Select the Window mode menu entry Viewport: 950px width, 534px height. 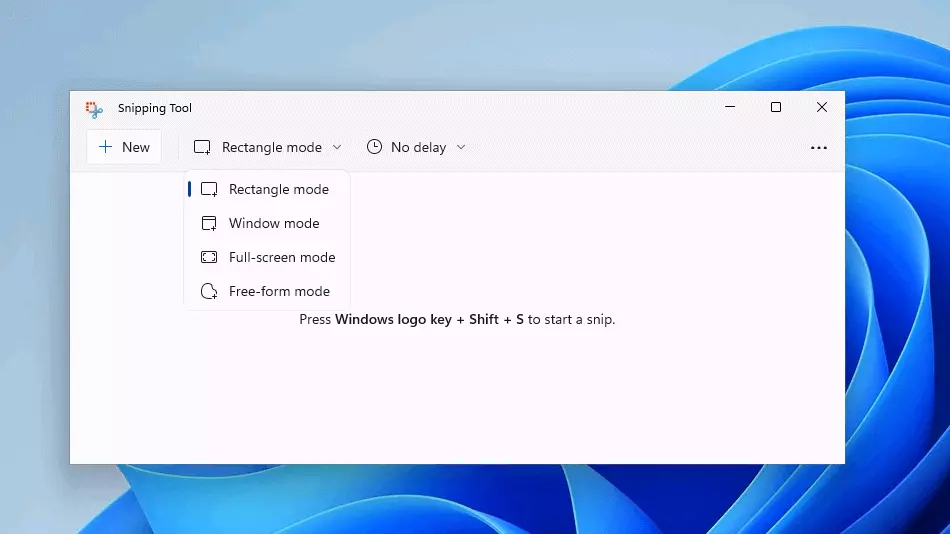point(274,224)
